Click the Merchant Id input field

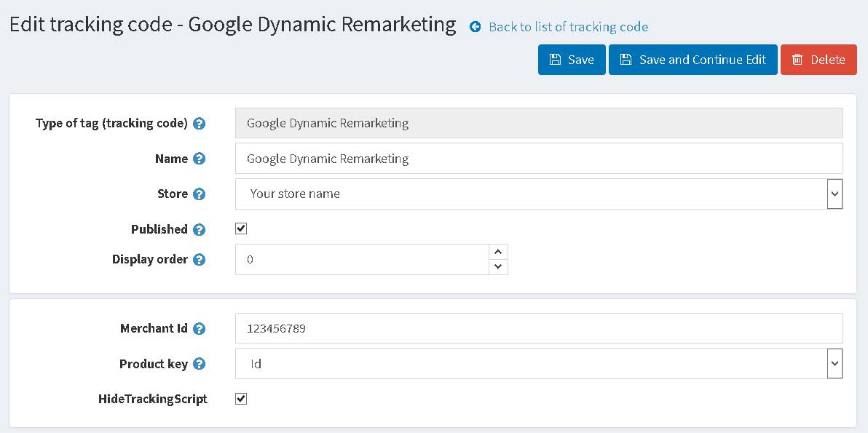[539, 328]
